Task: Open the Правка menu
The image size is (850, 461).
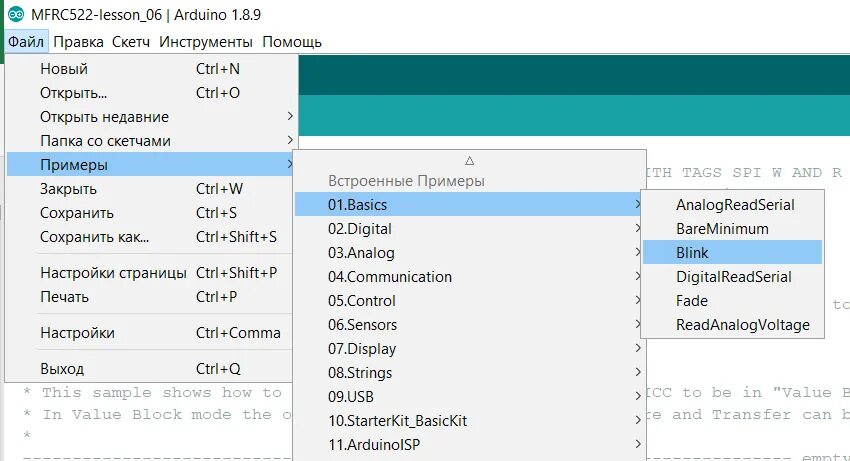Action: point(78,42)
